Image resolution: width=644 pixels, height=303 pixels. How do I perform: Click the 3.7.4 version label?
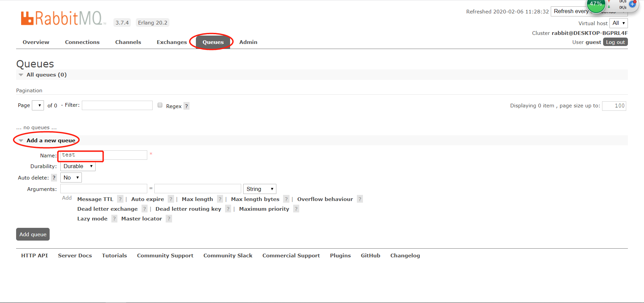coord(122,22)
